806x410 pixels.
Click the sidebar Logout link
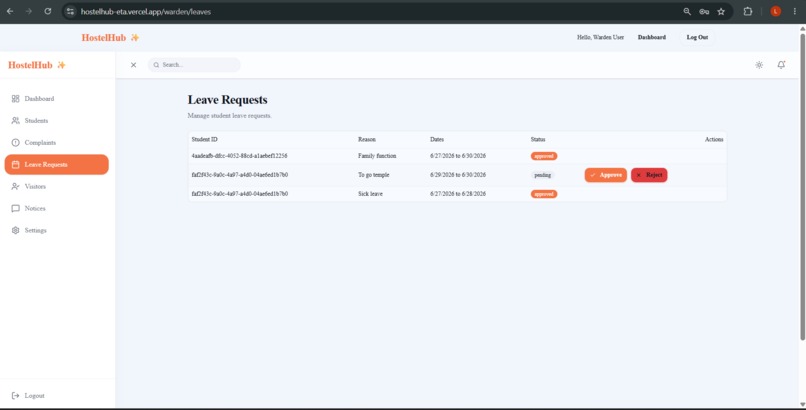tap(28, 396)
